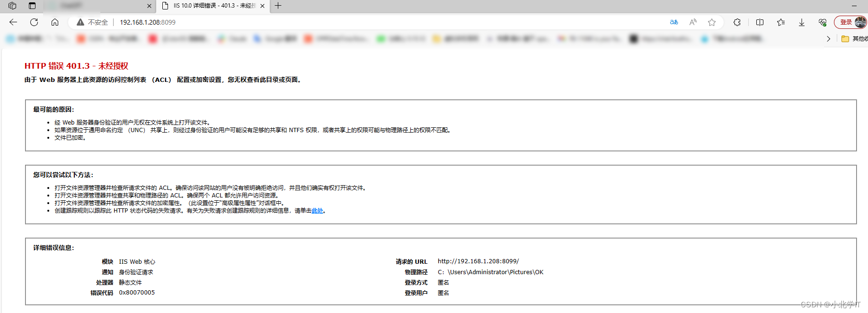
Task: Add this page to favorites star
Action: [712, 22]
